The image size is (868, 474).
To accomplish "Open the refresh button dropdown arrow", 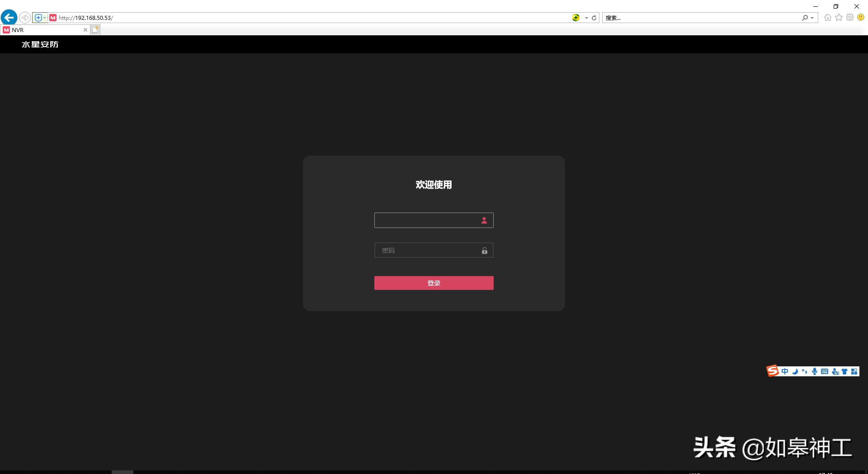I will pos(586,18).
